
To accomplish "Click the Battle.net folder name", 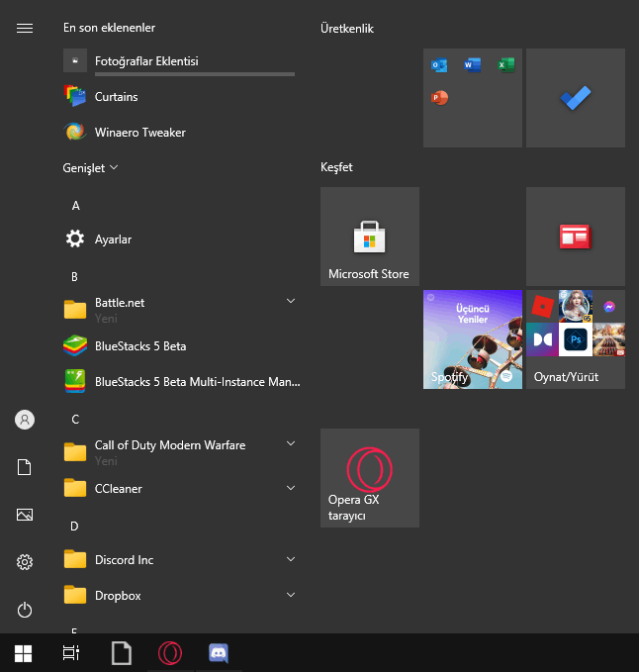I will point(120,303).
